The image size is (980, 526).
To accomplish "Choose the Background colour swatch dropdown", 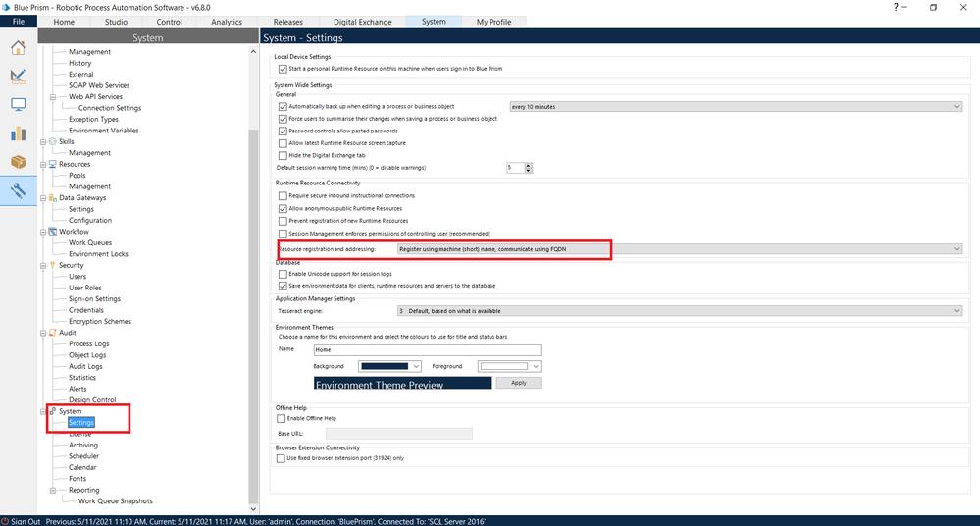I will (x=389, y=366).
